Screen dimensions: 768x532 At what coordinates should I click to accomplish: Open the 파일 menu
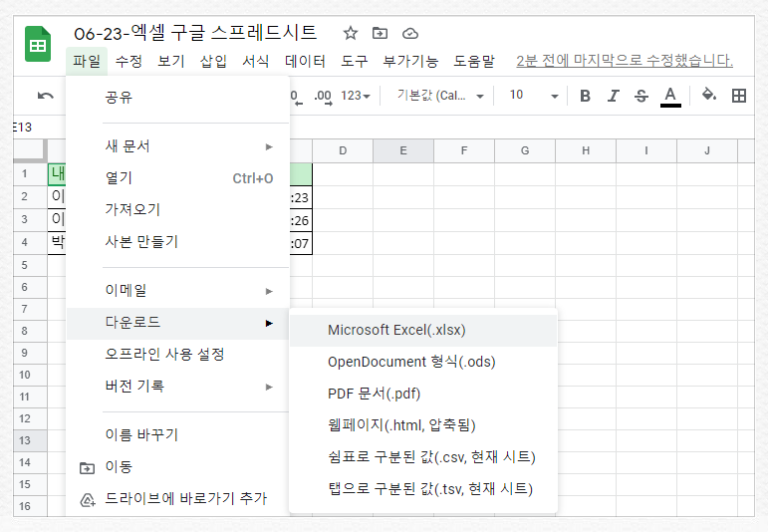click(x=87, y=61)
